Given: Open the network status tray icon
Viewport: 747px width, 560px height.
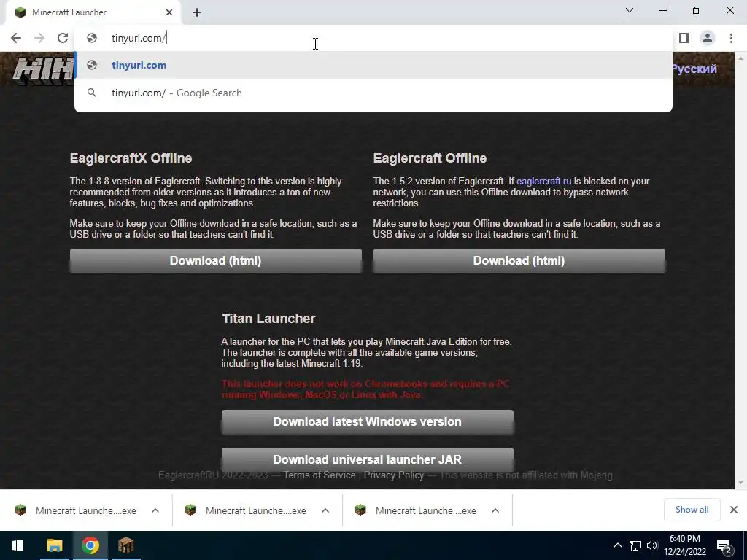Looking at the screenshot, I should click(635, 545).
